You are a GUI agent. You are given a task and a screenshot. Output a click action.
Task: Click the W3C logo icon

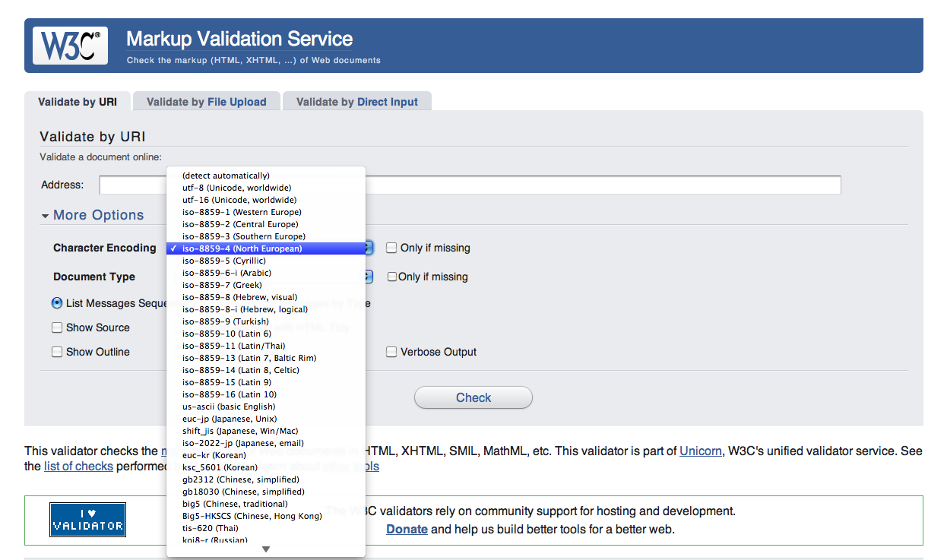tap(70, 46)
